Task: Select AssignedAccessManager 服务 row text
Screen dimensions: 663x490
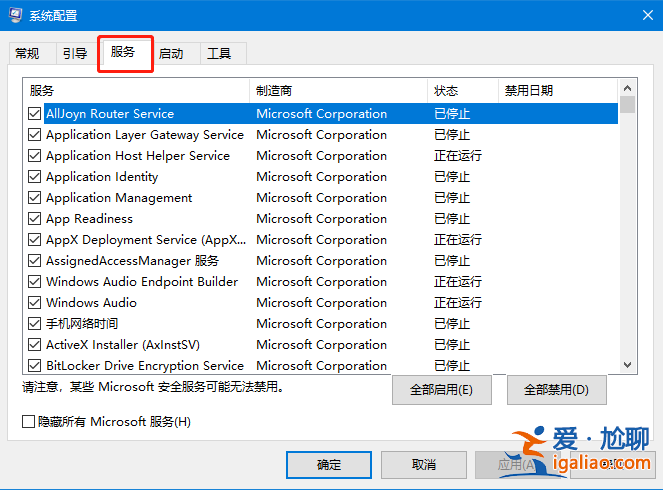Action: point(132,261)
